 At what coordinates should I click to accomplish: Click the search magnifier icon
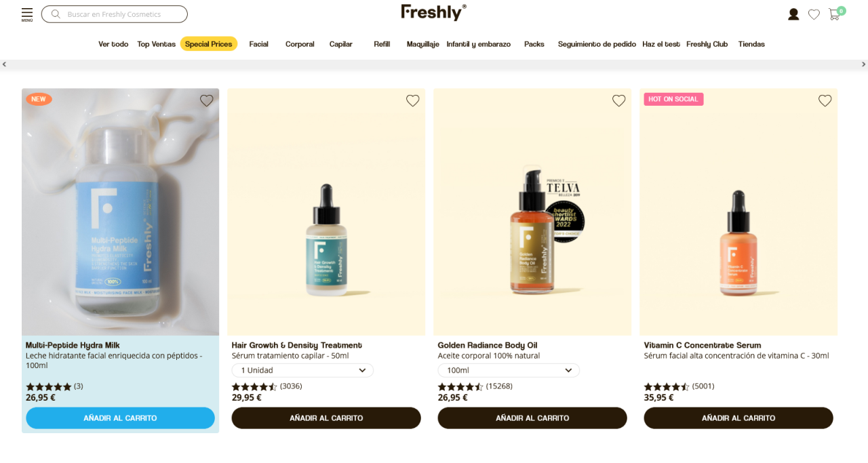point(56,14)
